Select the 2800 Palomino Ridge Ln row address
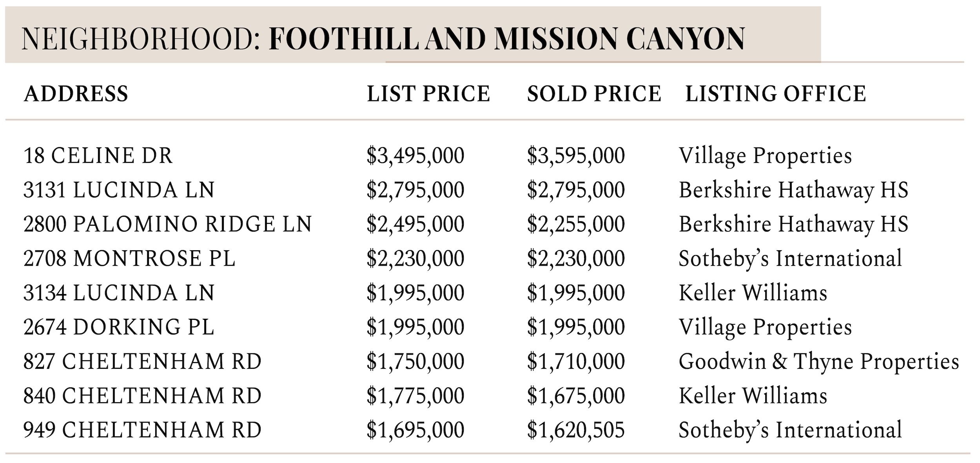 [x=167, y=224]
